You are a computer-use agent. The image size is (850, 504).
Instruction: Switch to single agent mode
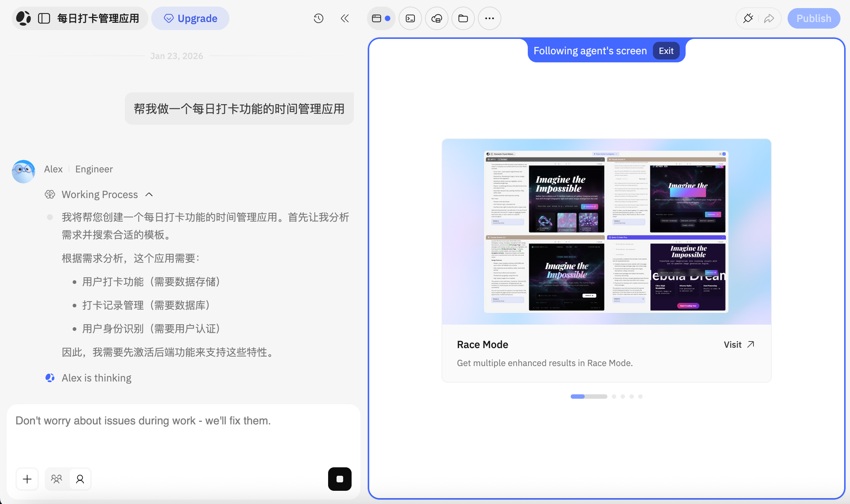pyautogui.click(x=80, y=479)
